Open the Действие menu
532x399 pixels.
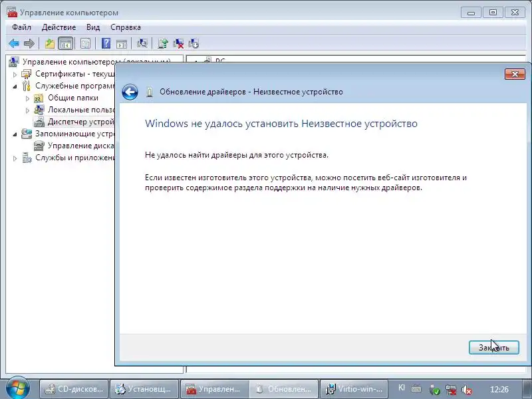click(59, 27)
